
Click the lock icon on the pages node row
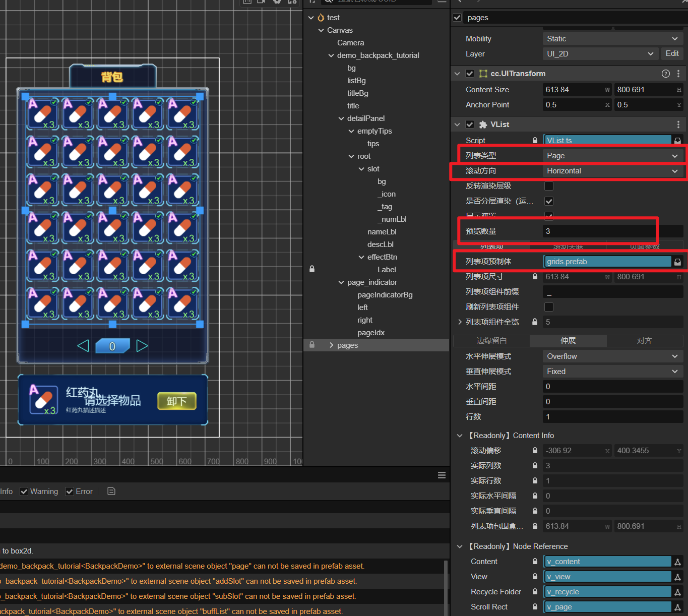click(x=312, y=345)
